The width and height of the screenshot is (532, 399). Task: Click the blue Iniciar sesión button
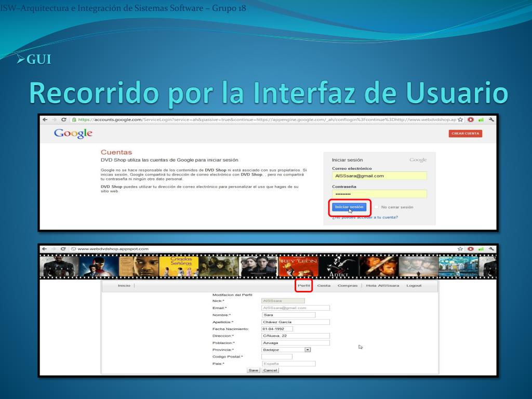pos(349,207)
